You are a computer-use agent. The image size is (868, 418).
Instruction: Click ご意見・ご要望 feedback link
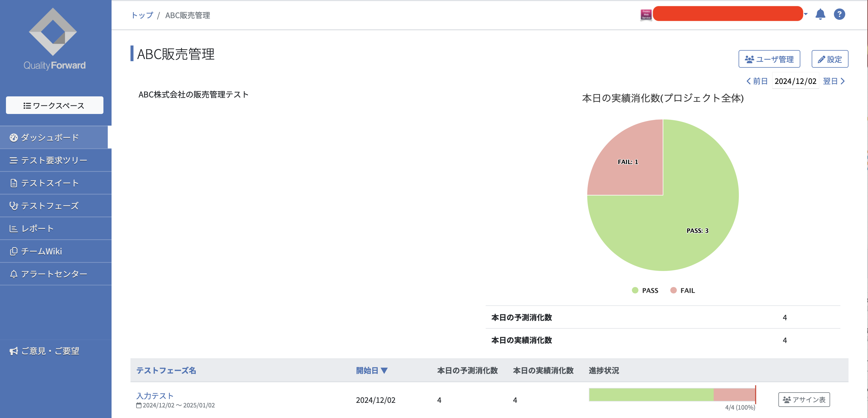[x=50, y=351]
